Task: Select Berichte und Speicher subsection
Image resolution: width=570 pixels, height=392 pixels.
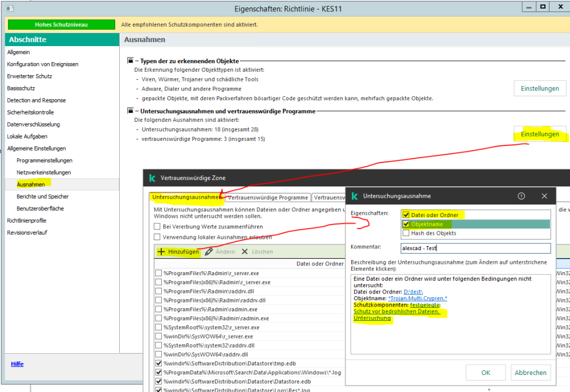Action: coord(43,196)
